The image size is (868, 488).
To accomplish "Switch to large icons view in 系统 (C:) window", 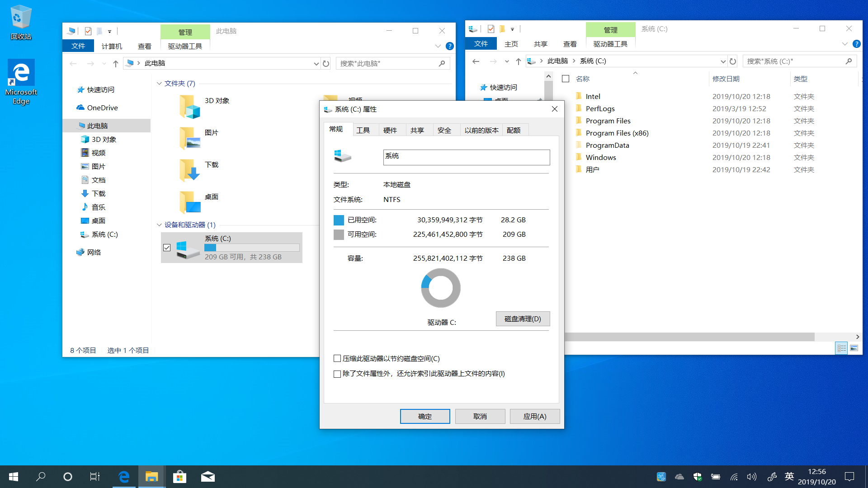I will [x=854, y=348].
